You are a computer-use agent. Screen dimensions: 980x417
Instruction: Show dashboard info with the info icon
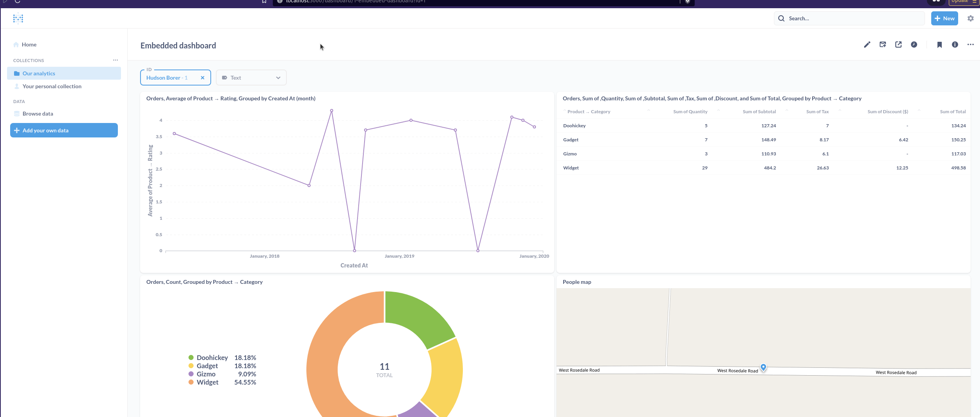pos(955,45)
